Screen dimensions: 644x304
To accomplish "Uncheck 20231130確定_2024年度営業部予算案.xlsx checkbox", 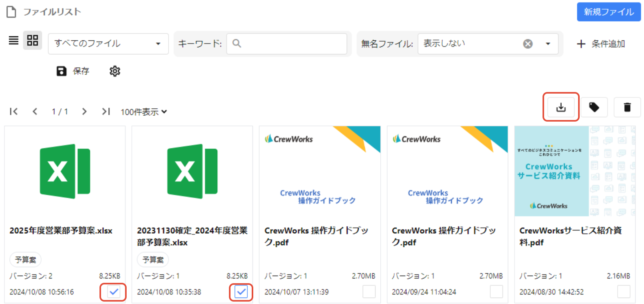I will click(241, 292).
